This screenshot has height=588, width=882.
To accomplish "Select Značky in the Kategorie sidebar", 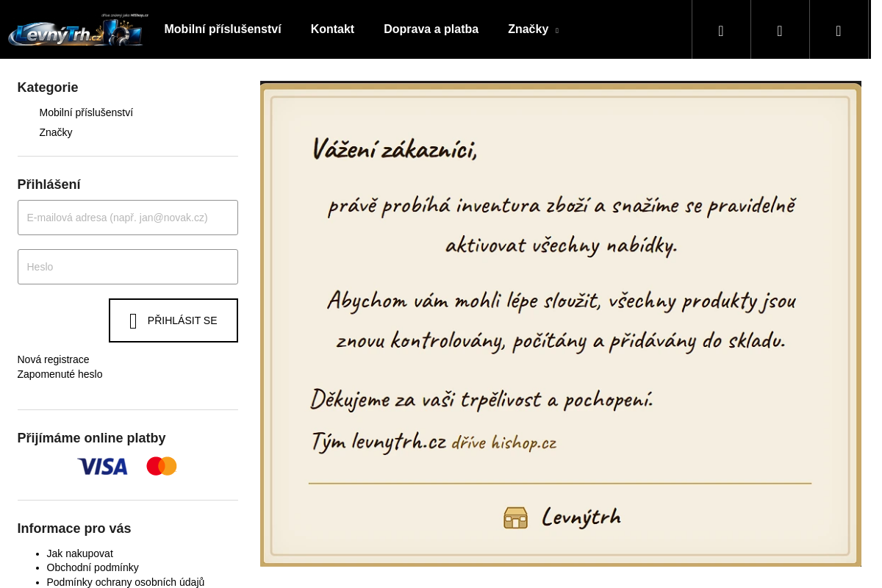I will click(56, 132).
